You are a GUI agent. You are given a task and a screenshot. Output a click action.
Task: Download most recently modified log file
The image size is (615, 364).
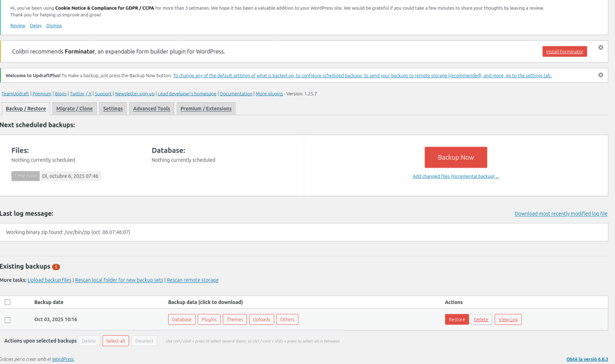pos(560,214)
